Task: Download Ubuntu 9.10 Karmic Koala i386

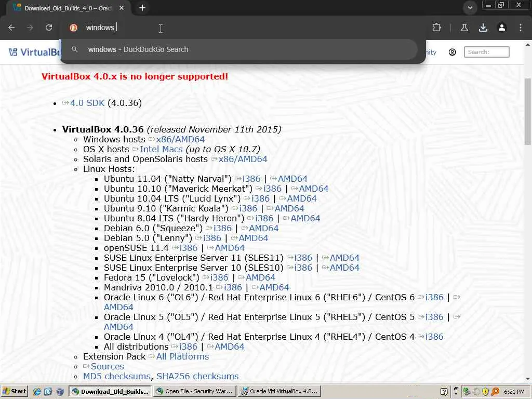Action: (248, 208)
